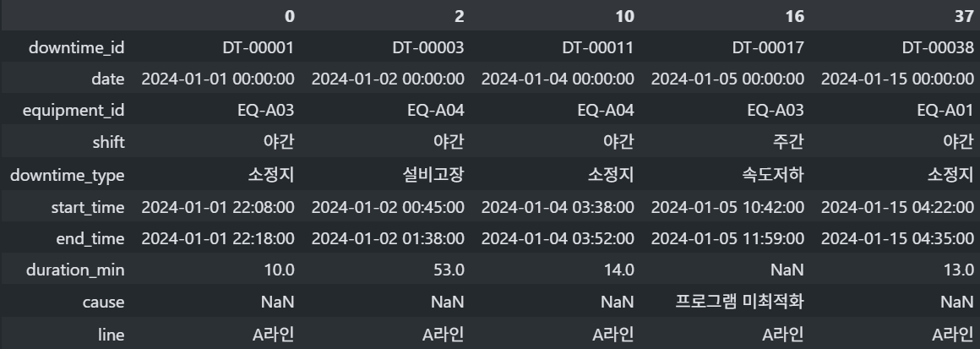
Task: Select the column header labeled 10
Action: click(624, 15)
